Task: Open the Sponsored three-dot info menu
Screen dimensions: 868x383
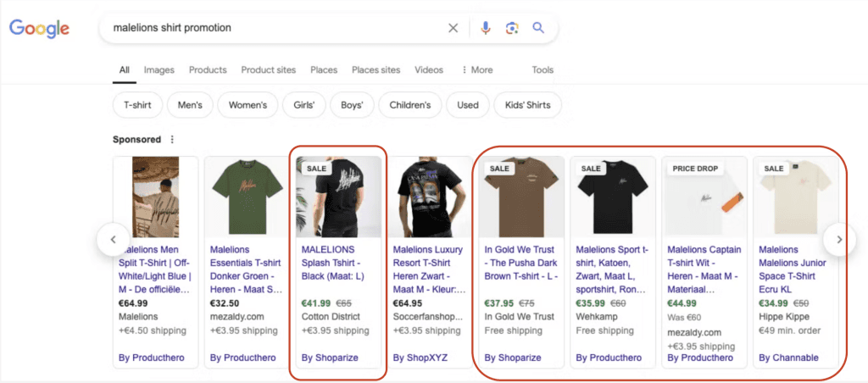Action: click(172, 140)
